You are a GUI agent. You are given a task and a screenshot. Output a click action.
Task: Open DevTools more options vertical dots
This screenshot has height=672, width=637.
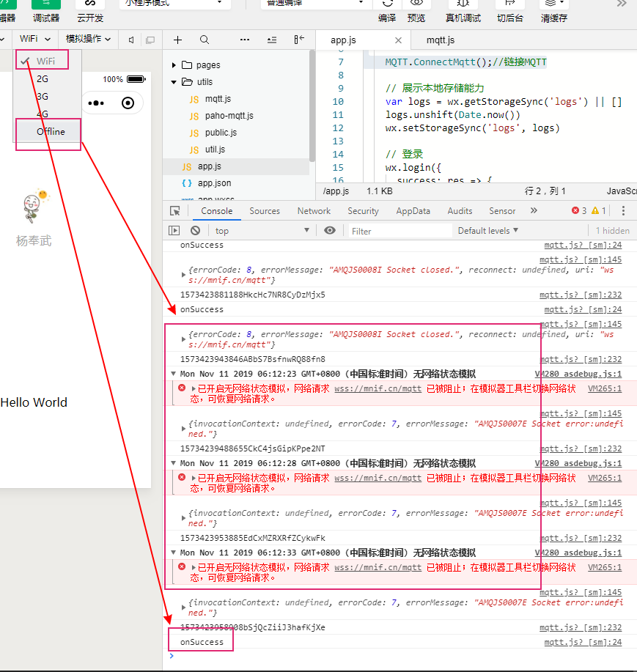pyautogui.click(x=623, y=210)
